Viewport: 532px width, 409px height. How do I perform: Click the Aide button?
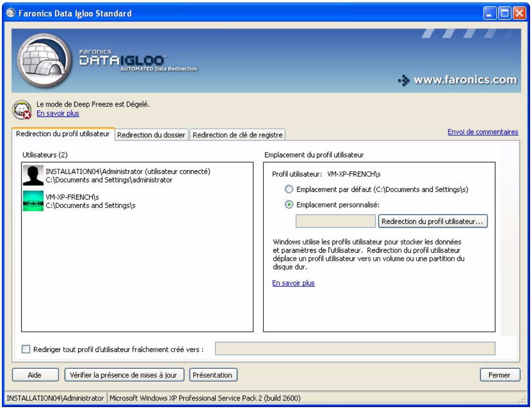pyautogui.click(x=35, y=375)
